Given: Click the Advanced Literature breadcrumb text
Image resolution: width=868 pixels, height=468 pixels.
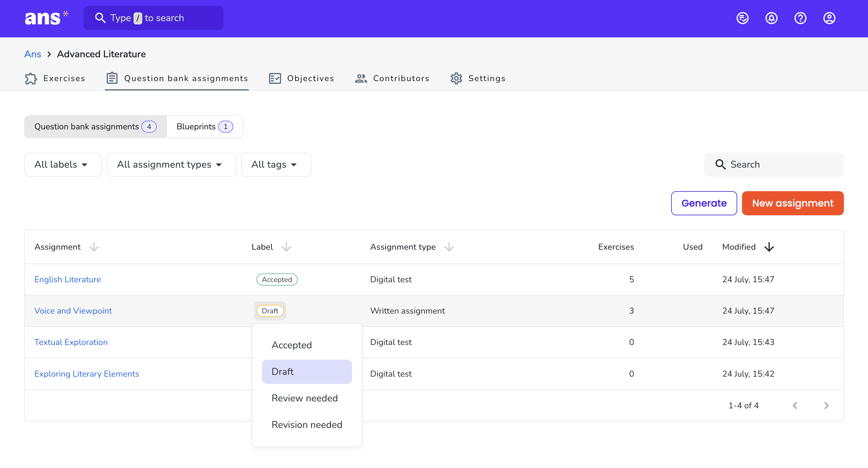Looking at the screenshot, I should pyautogui.click(x=102, y=54).
